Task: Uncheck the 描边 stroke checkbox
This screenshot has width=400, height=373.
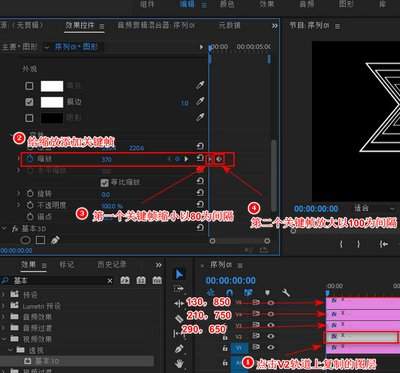Action: (29, 102)
